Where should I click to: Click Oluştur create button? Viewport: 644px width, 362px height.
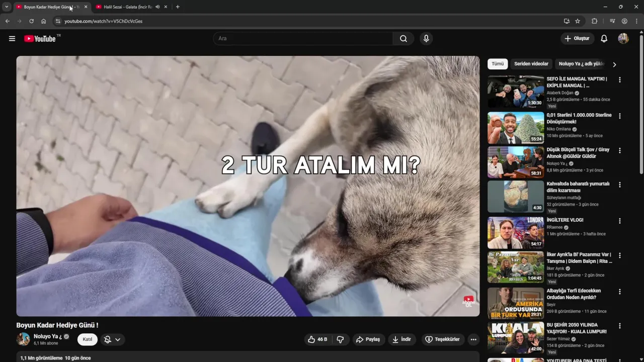578,39
